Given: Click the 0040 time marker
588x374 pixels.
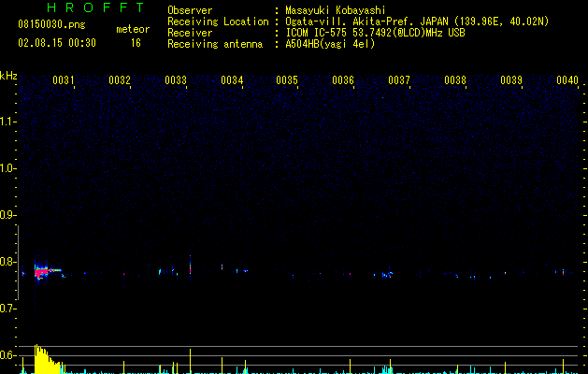Looking at the screenshot, I should (x=567, y=80).
